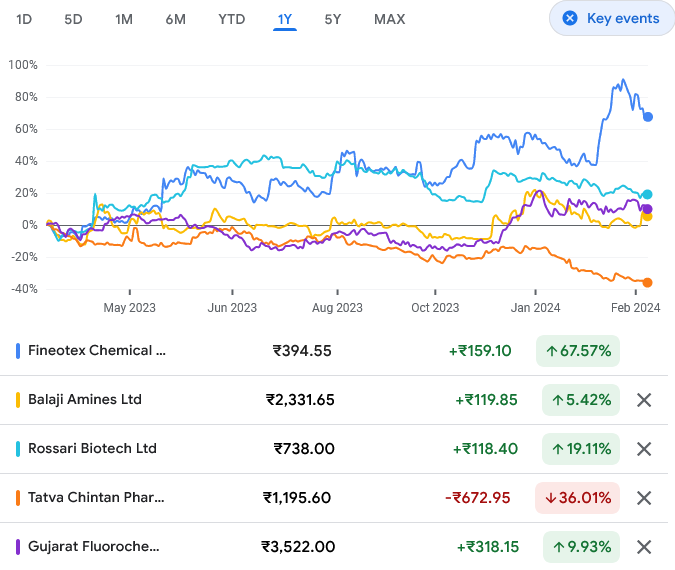Image resolution: width=675 pixels, height=570 pixels.
Task: Click the May 2023 axis label
Action: [x=130, y=308]
